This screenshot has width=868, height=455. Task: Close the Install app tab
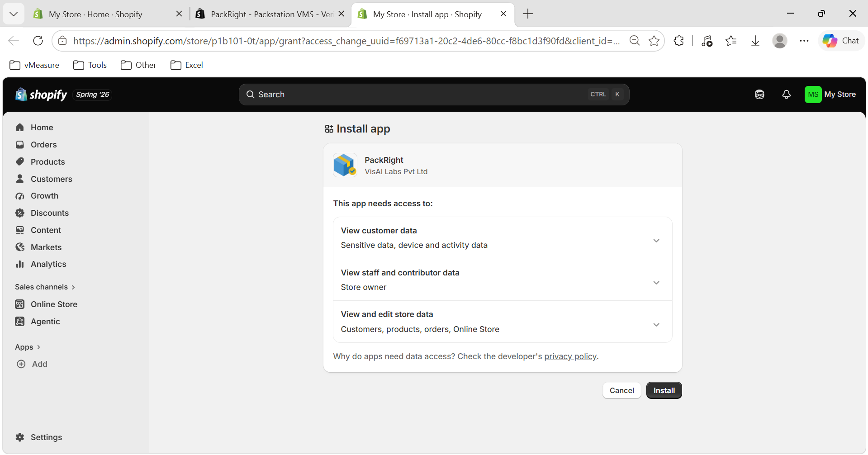[x=503, y=14]
